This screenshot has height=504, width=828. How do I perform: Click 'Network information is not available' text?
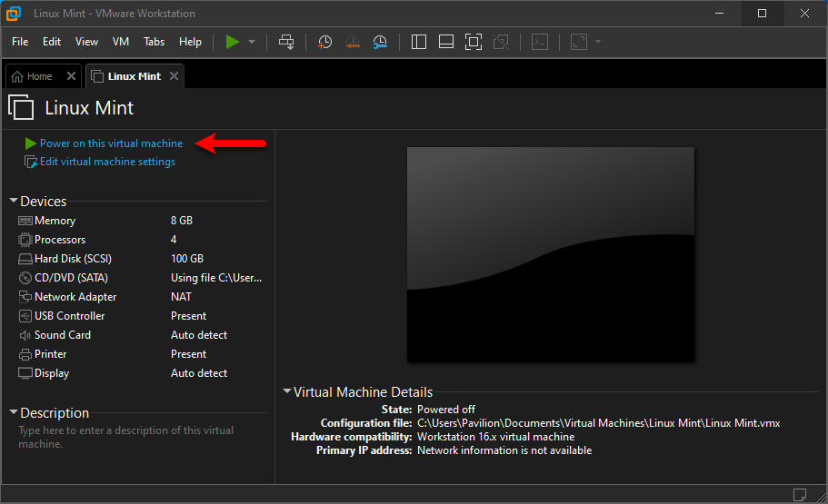(x=504, y=450)
